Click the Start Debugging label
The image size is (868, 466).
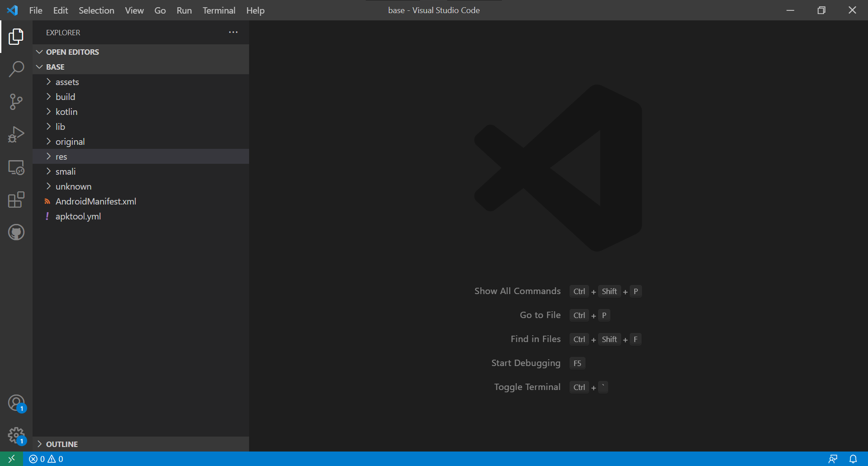(x=526, y=363)
